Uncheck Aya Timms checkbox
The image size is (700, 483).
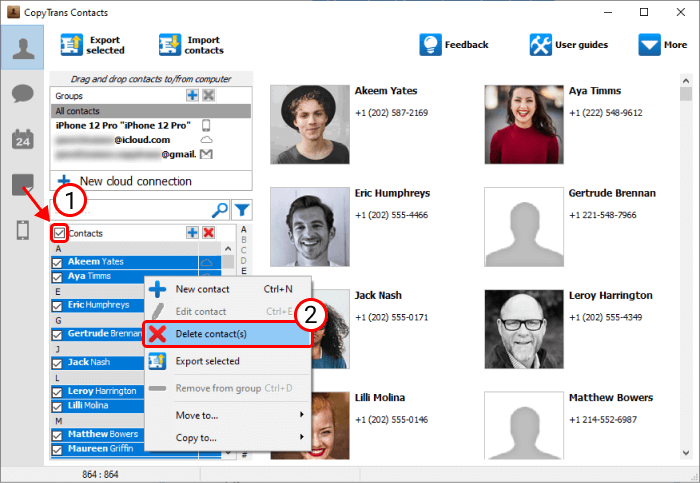pos(57,277)
